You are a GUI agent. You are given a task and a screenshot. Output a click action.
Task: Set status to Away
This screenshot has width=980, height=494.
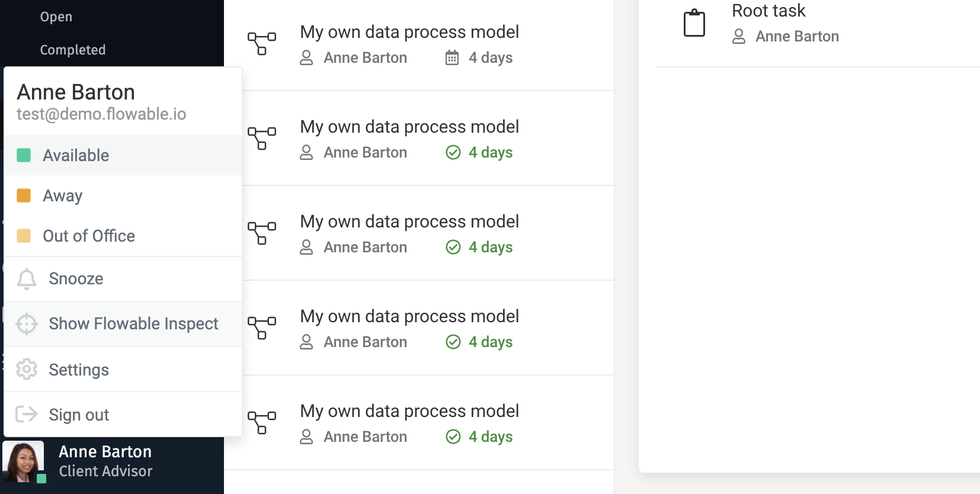click(x=62, y=196)
